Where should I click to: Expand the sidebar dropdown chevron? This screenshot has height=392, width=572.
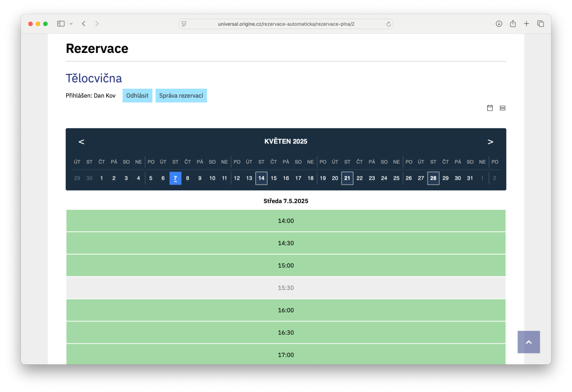point(71,24)
